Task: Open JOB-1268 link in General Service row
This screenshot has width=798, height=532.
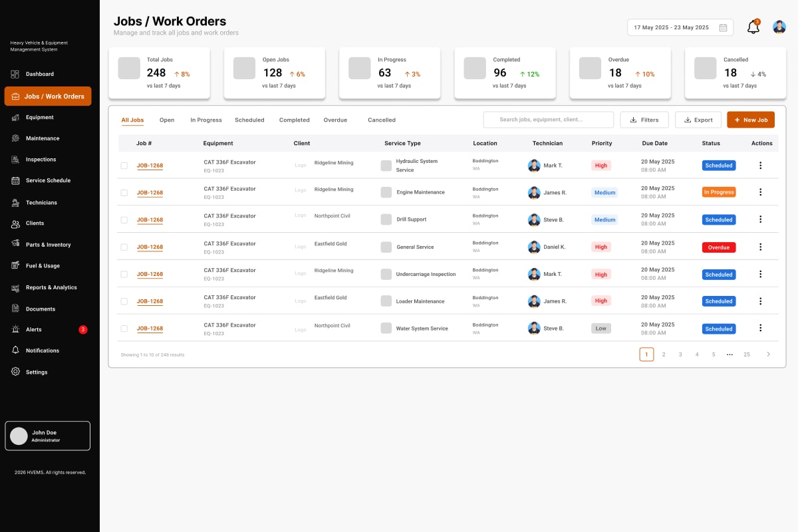Action: click(x=150, y=247)
